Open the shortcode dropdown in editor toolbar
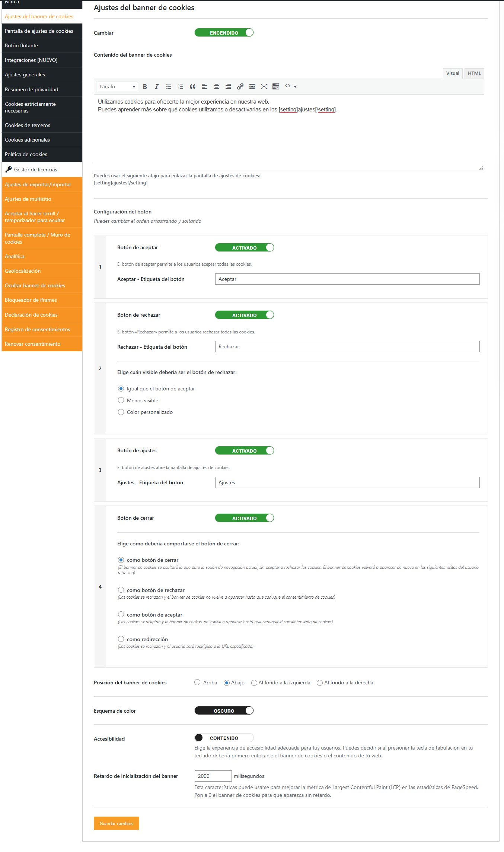Image resolution: width=504 pixels, height=852 pixels. (291, 86)
